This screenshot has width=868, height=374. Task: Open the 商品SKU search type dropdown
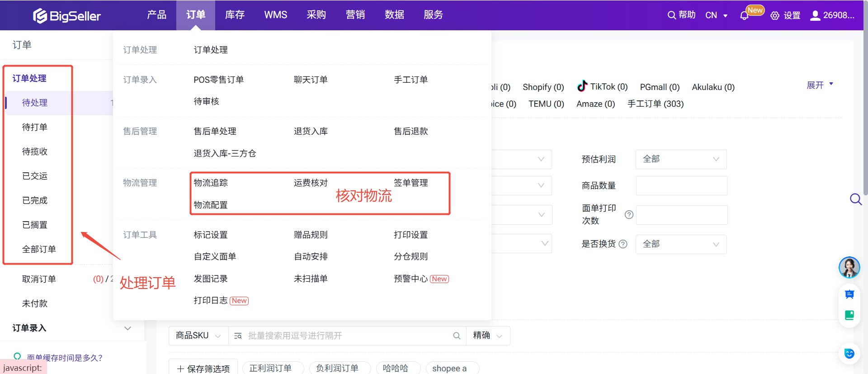click(x=198, y=336)
